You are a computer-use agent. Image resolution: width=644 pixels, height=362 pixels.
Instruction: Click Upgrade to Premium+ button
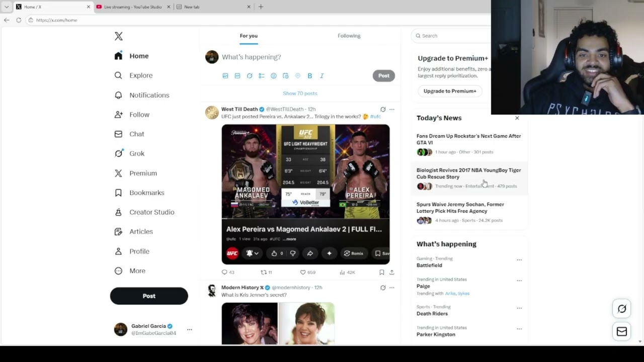(x=450, y=91)
